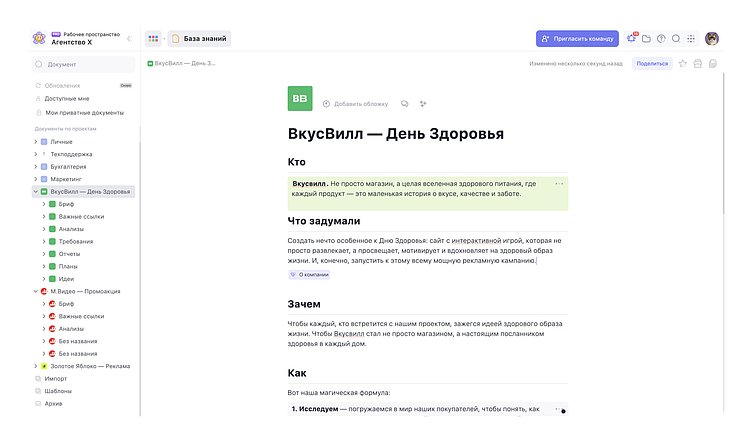Image resolution: width=751 pixels, height=443 pixels.
Task: Open the colored apps launcher tile
Action: coord(153,38)
